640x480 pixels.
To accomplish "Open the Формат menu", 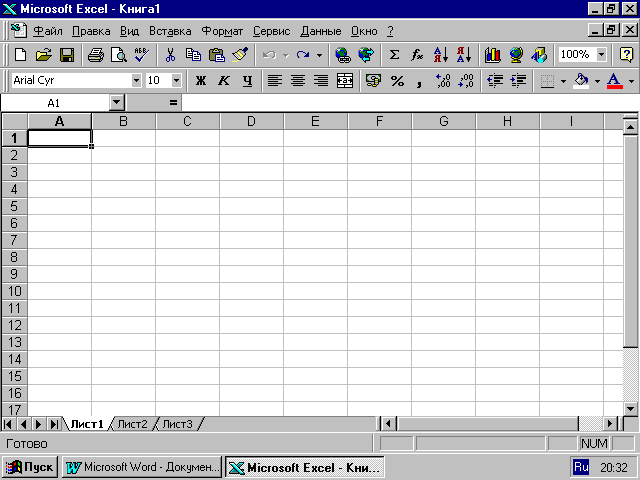I will pos(222,31).
